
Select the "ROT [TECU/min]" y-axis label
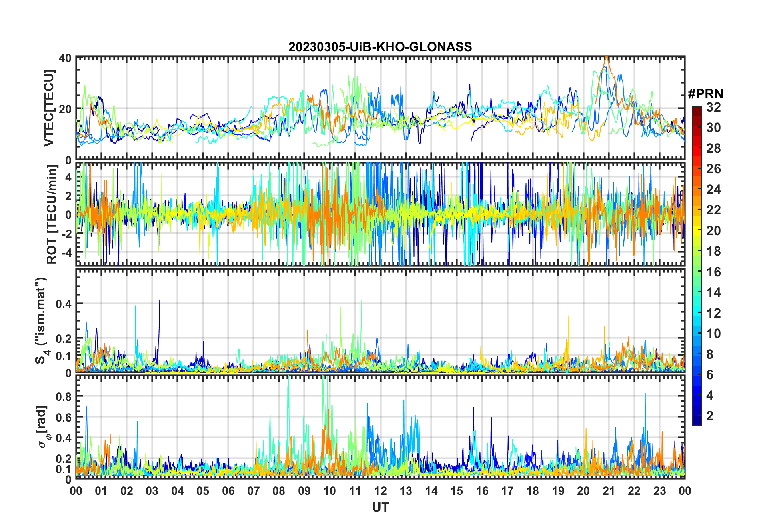tap(52, 214)
